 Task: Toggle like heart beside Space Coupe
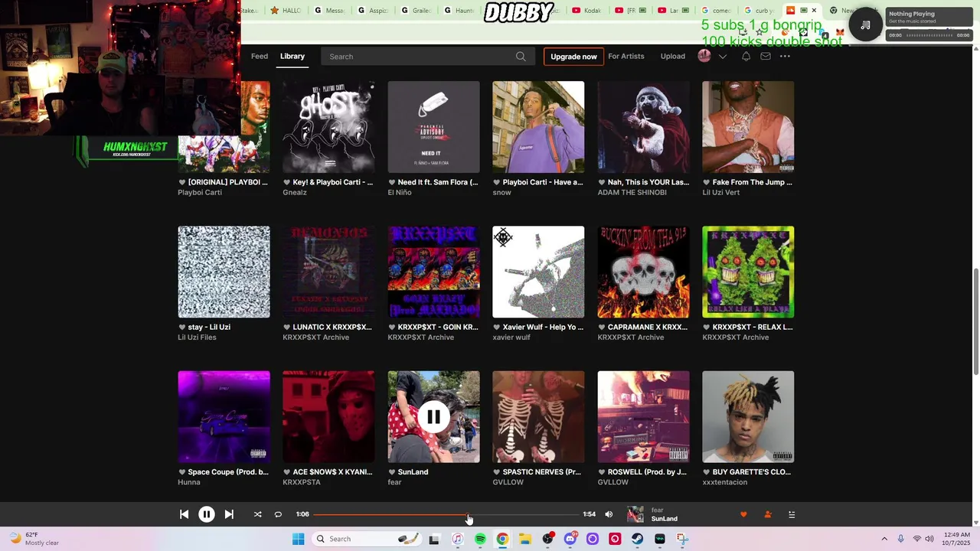coord(181,472)
